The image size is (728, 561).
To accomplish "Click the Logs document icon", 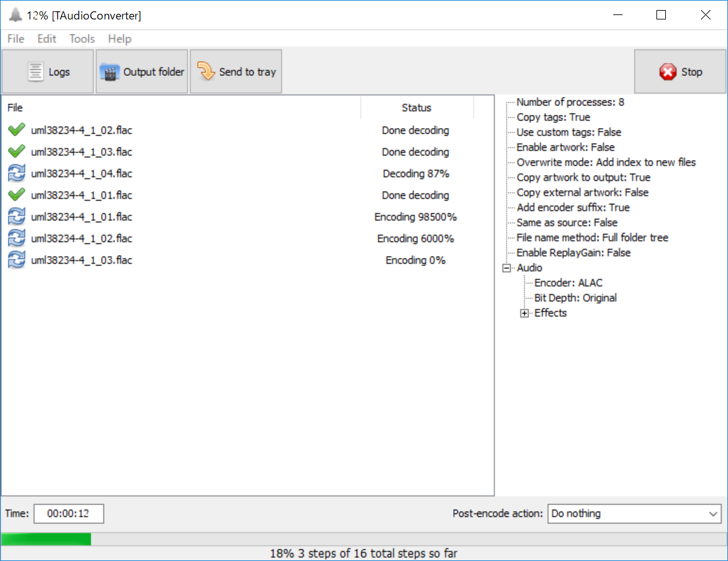I will click(x=35, y=72).
